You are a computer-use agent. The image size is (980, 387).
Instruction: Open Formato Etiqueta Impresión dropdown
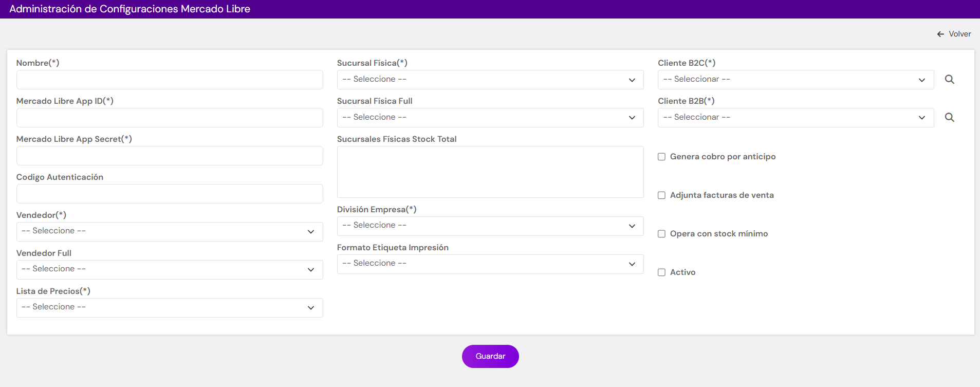[x=490, y=264]
